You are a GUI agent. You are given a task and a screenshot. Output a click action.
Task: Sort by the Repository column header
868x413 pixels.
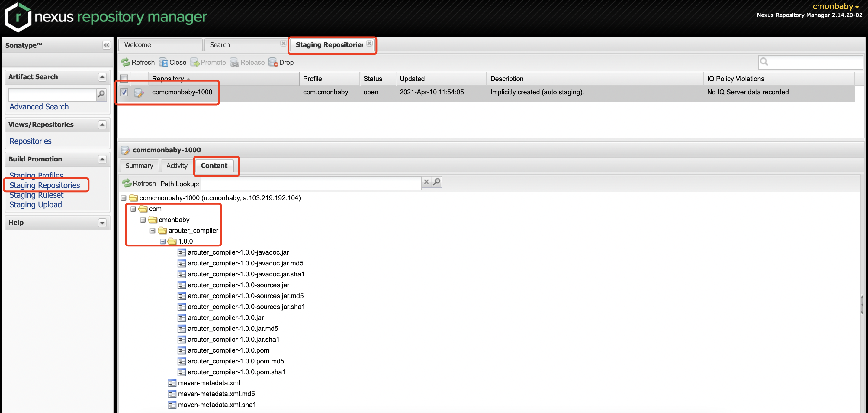coord(224,79)
